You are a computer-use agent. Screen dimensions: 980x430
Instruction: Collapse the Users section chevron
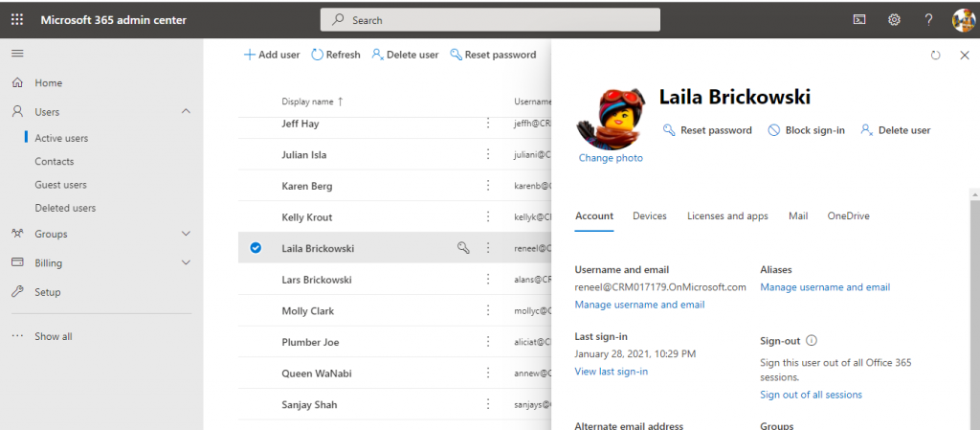pos(186,111)
